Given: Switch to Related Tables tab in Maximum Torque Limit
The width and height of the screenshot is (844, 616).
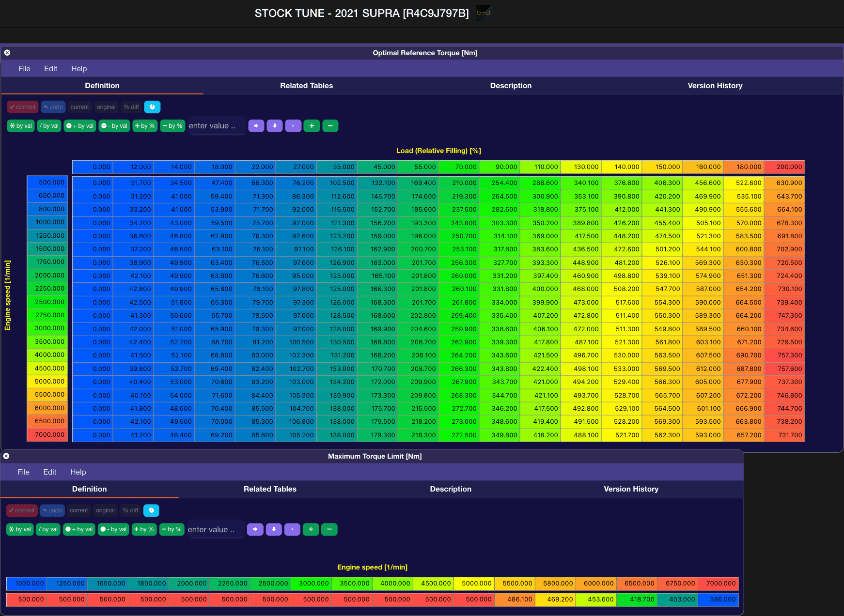Looking at the screenshot, I should coord(270,489).
